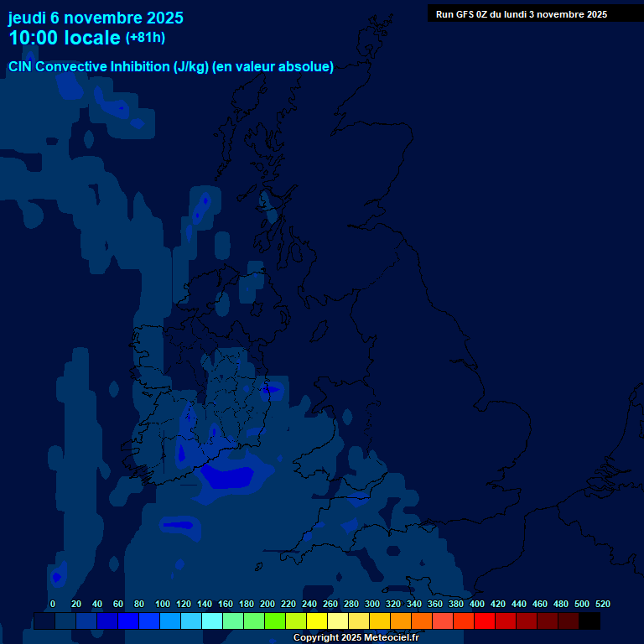Click the legend value '140'
This screenshot has height=644, width=644.
pyautogui.click(x=205, y=604)
